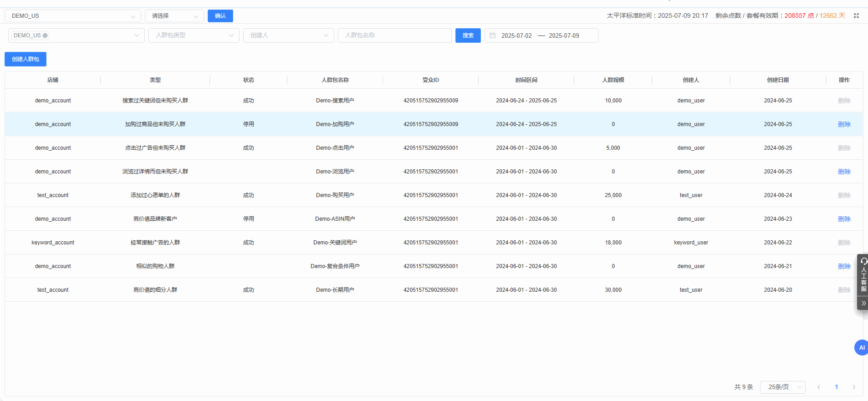Screen dimensions: 868x401
Task: Open the 请选择 dropdown
Action: 174,16
